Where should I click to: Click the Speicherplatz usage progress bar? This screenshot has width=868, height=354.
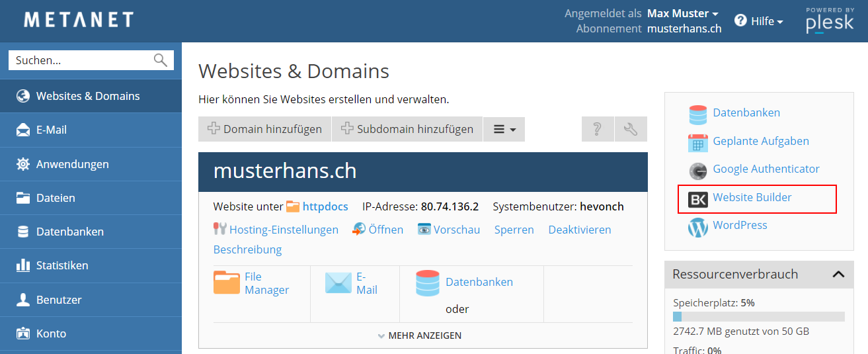[758, 316]
